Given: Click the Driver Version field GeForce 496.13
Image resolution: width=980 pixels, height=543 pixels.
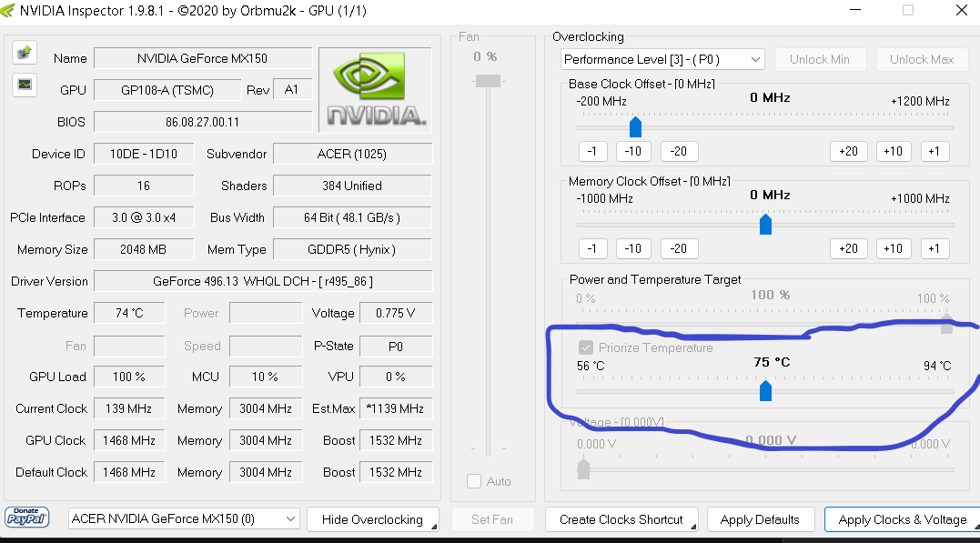Looking at the screenshot, I should (263, 281).
